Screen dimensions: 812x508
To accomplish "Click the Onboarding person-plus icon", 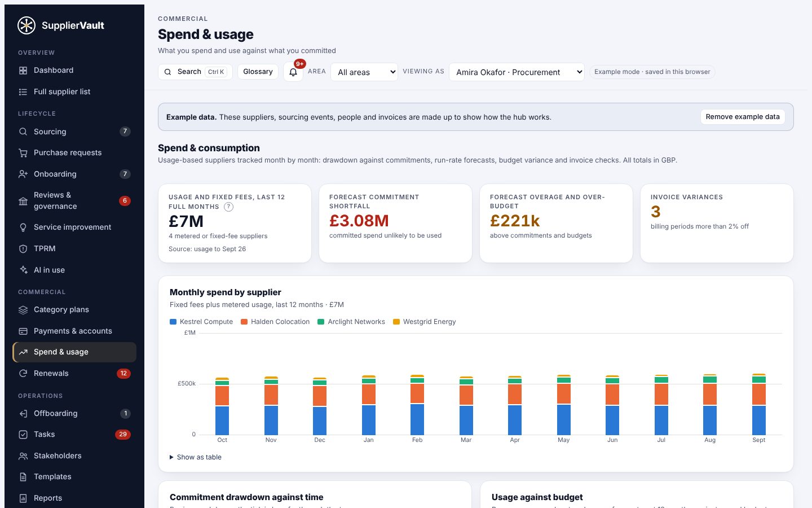I will pyautogui.click(x=23, y=174).
